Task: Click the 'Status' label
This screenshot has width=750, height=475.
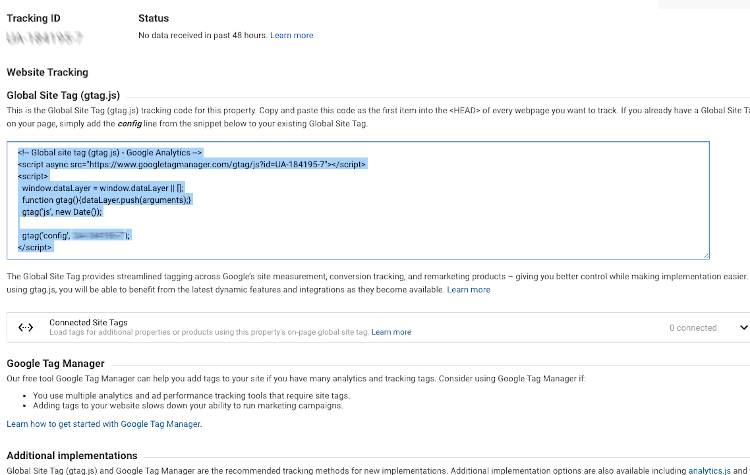Action: click(x=154, y=18)
